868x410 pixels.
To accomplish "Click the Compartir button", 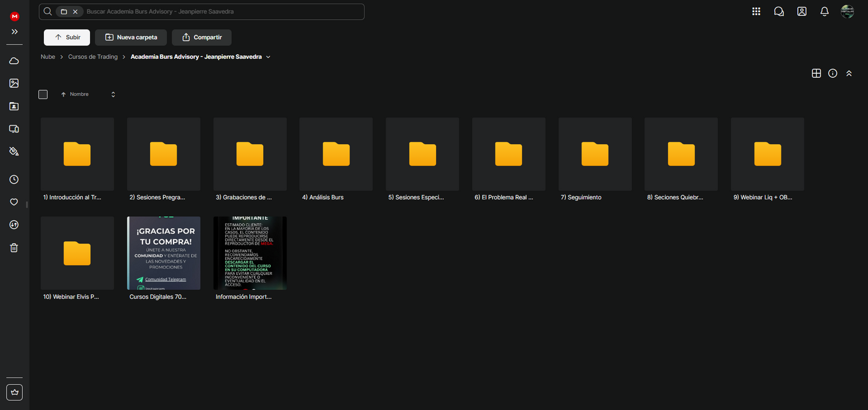I will (x=202, y=37).
